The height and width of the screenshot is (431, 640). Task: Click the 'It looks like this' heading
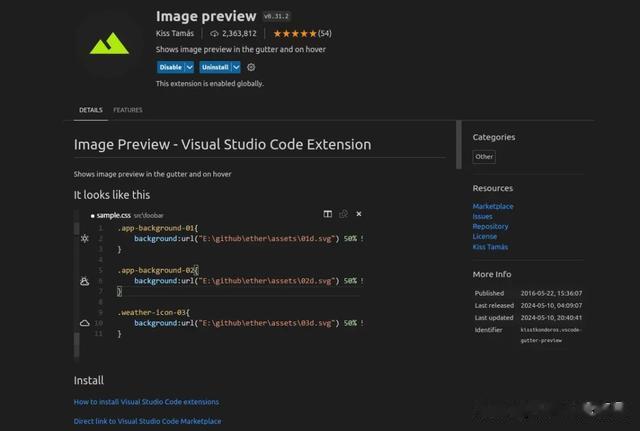112,195
